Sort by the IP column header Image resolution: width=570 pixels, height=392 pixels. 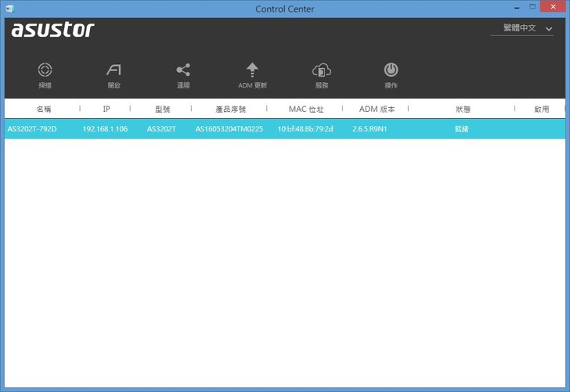(106, 109)
